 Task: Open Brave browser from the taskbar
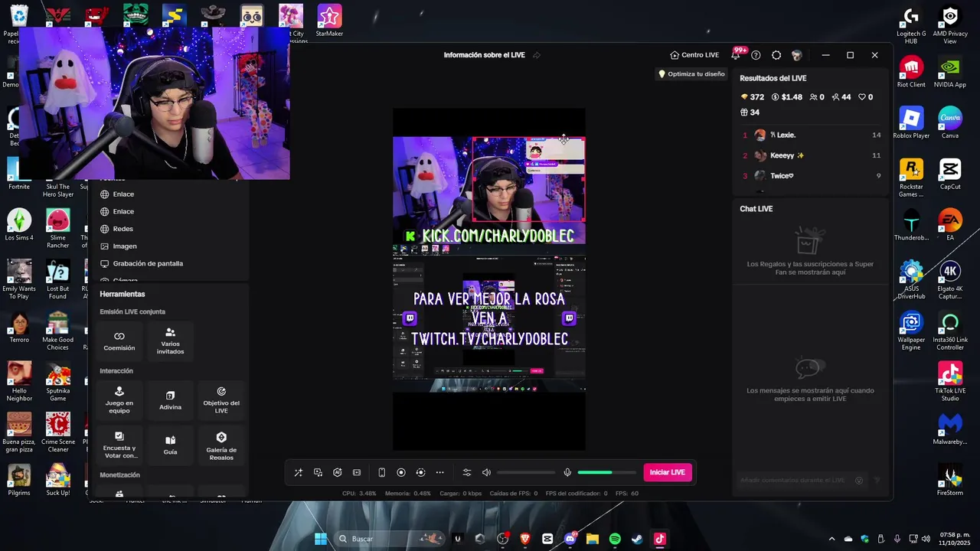click(525, 539)
